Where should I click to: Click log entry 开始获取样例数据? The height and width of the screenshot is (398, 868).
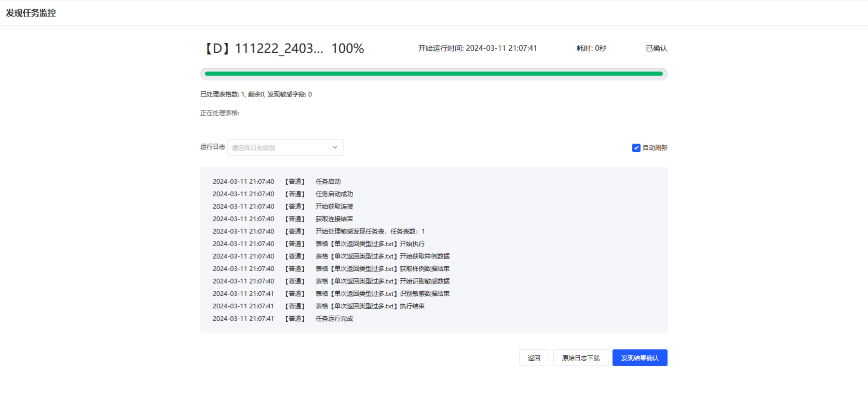click(382, 256)
